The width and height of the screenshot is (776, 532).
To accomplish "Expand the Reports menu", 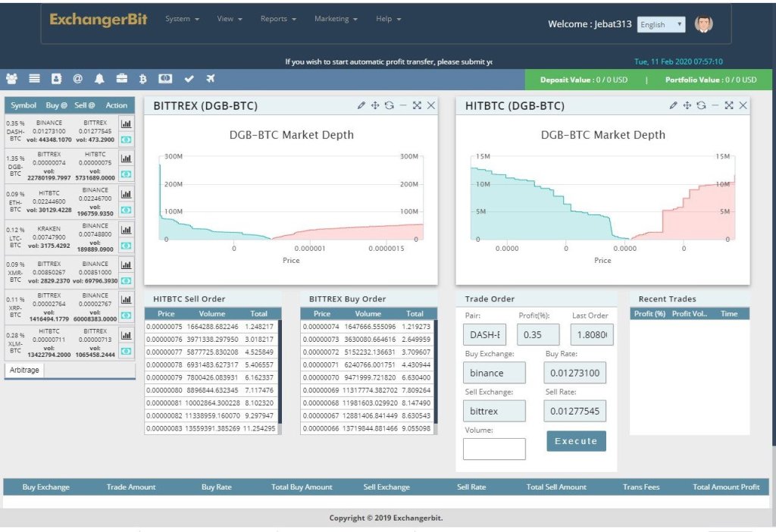I will click(x=278, y=19).
